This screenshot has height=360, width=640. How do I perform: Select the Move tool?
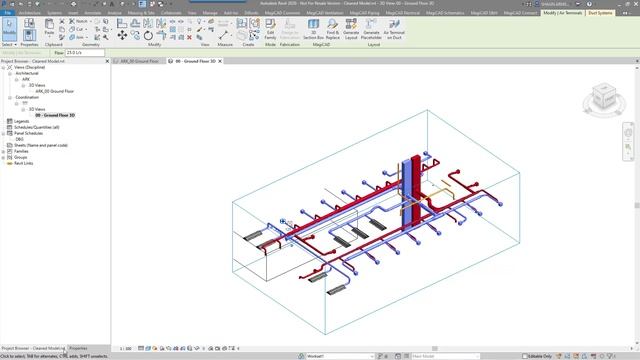tap(122, 36)
